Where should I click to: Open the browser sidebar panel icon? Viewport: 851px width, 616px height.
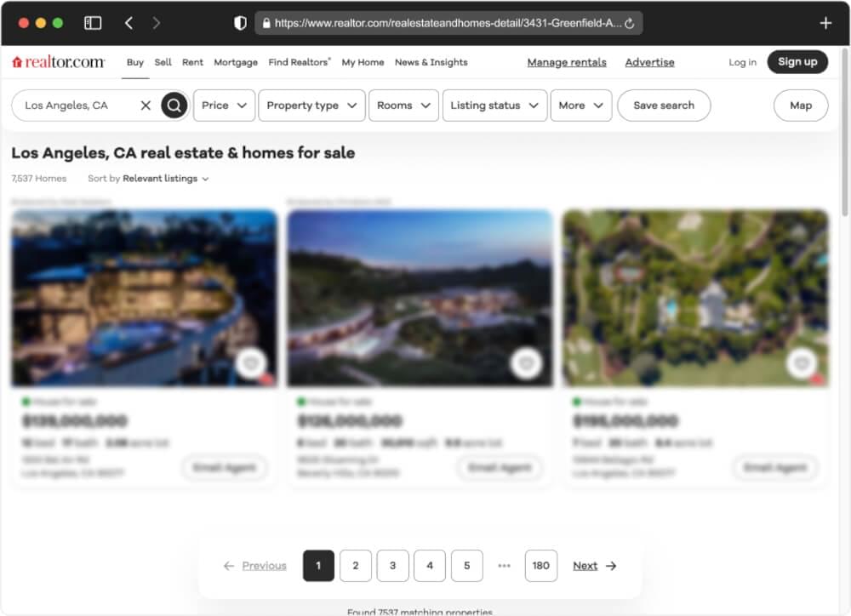pyautogui.click(x=93, y=23)
